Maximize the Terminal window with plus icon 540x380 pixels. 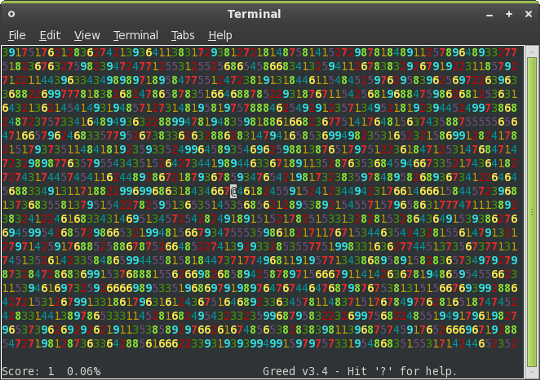tap(509, 14)
